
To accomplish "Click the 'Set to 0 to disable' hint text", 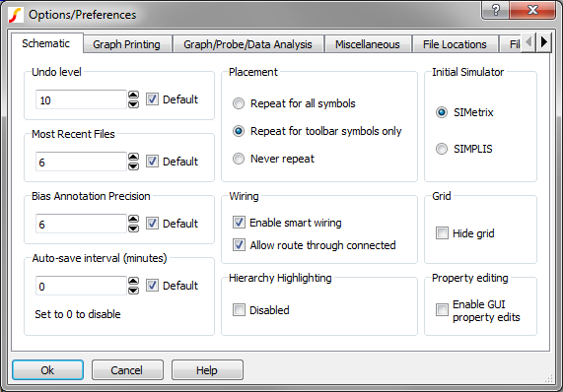I will tap(78, 314).
